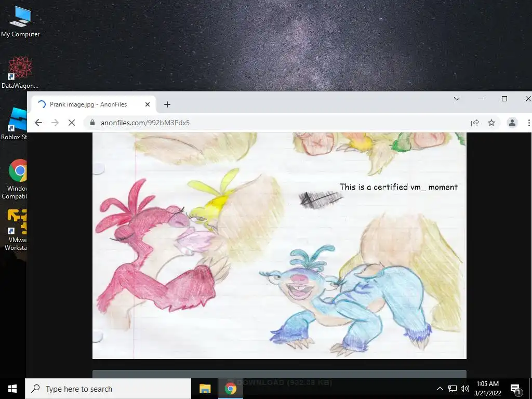
Task: Open Chrome three-dot menu
Action: click(x=528, y=123)
